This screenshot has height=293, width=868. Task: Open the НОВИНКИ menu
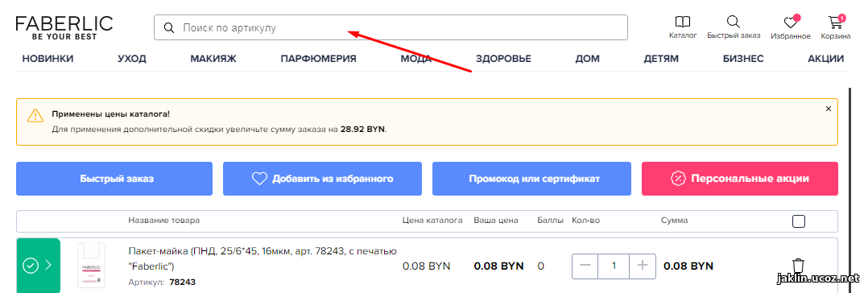coord(48,59)
